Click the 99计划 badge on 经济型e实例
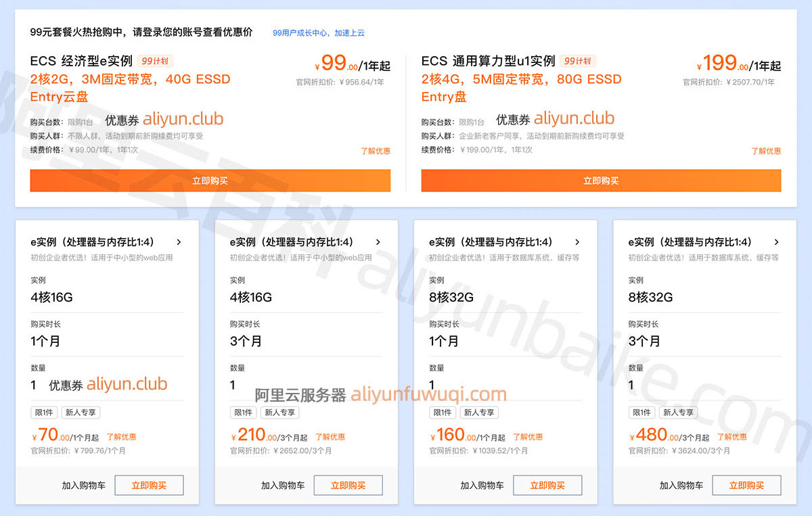Screen dimensions: 812x516 (x=155, y=61)
